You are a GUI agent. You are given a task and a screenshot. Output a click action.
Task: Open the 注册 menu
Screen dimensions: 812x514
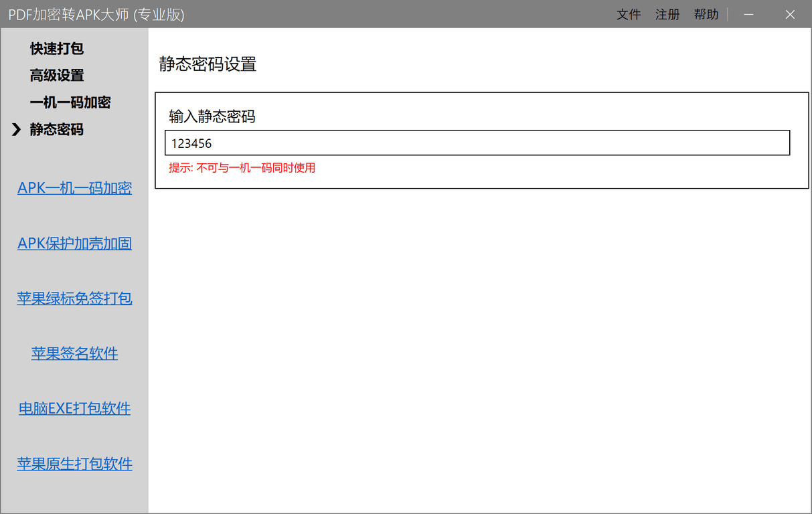click(x=667, y=14)
